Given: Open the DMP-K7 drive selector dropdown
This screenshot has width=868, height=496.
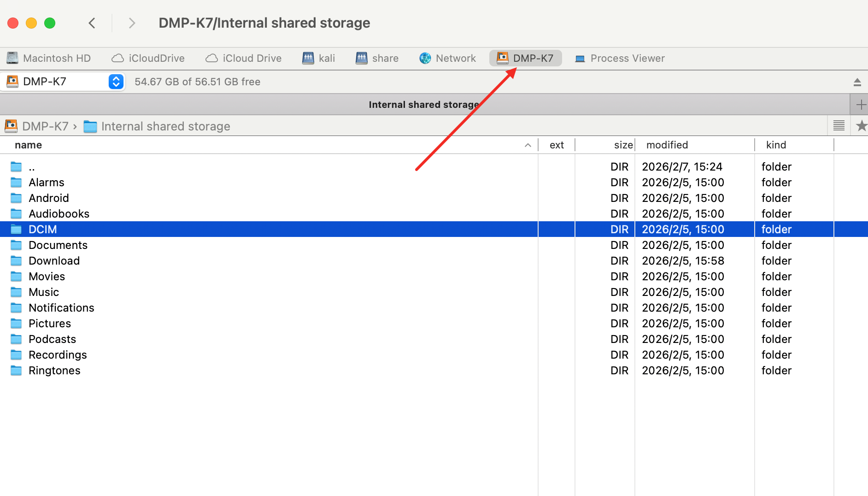Looking at the screenshot, I should (64, 82).
